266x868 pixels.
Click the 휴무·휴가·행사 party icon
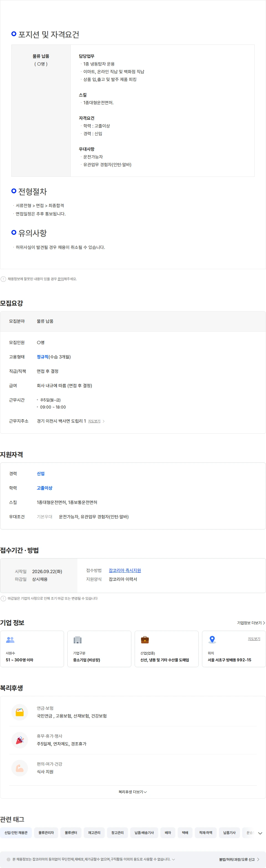pyautogui.click(x=20, y=740)
